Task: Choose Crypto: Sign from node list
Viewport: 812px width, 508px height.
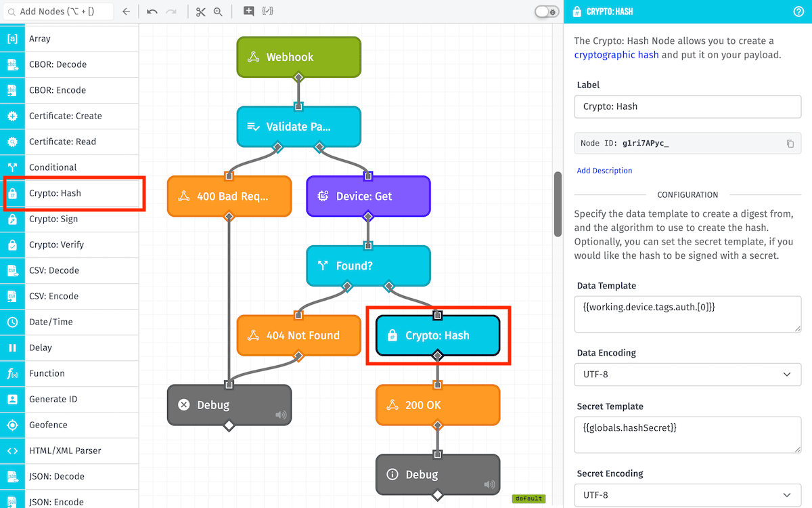Action: [x=53, y=219]
